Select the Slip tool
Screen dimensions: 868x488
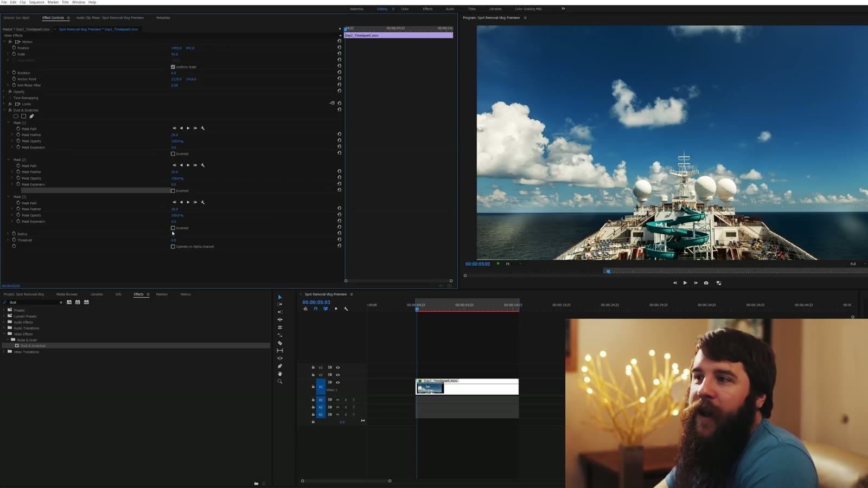(280, 350)
